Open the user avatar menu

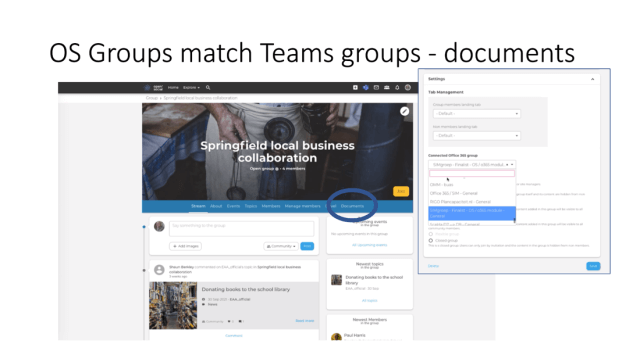(x=408, y=88)
